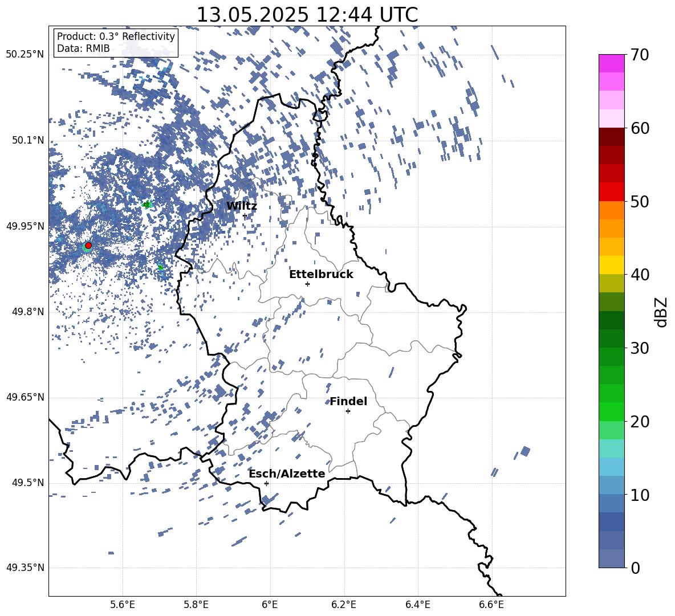Image resolution: width=675 pixels, height=616 pixels.
Task: Click the 50.25°N latitude label
Action: [x=25, y=55]
